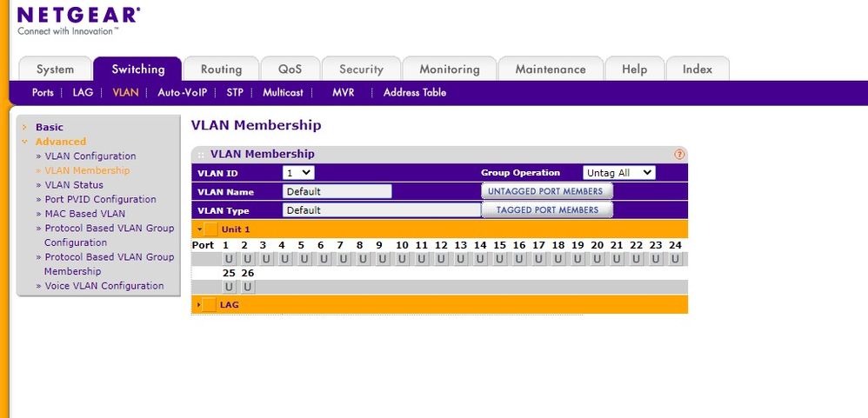Open the VLAN ID dropdown
The image size is (868, 418).
(298, 173)
